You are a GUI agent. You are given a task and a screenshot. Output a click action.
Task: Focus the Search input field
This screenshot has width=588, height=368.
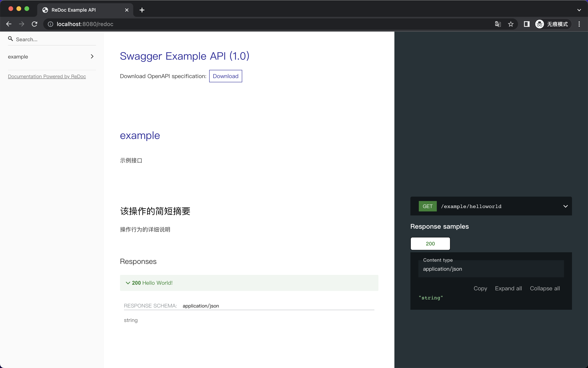[x=55, y=39]
